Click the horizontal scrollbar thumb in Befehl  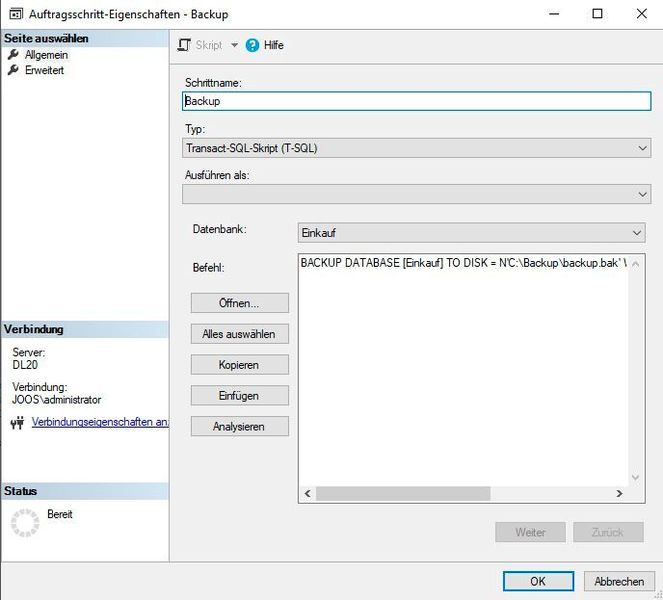tap(403, 493)
